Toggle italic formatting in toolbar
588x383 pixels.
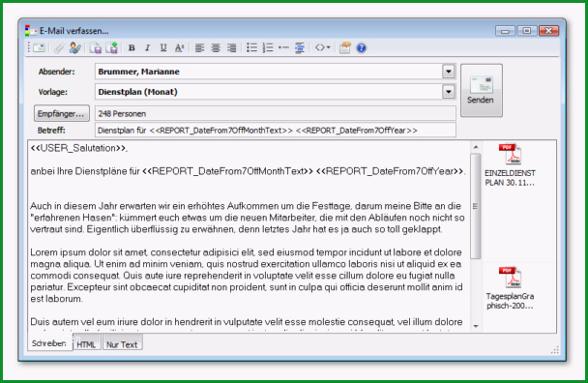point(147,48)
